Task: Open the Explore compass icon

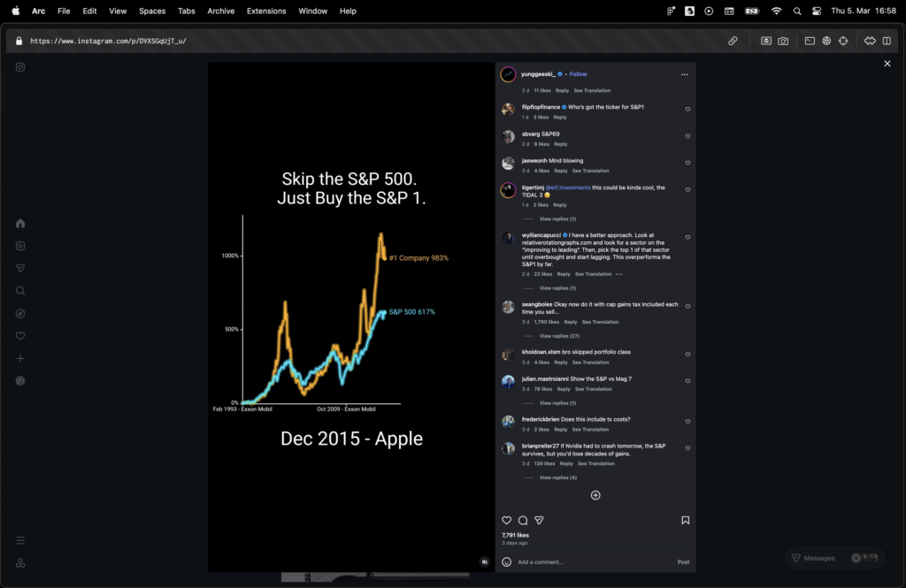Action: pos(20,314)
